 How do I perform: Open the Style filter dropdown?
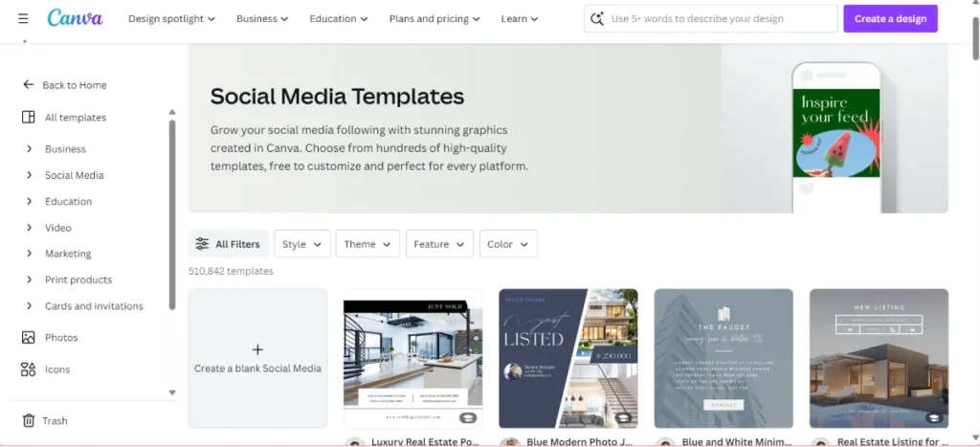(301, 244)
